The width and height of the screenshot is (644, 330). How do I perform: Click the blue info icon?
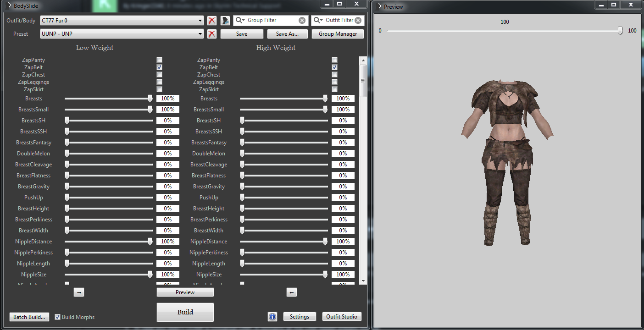coord(272,317)
